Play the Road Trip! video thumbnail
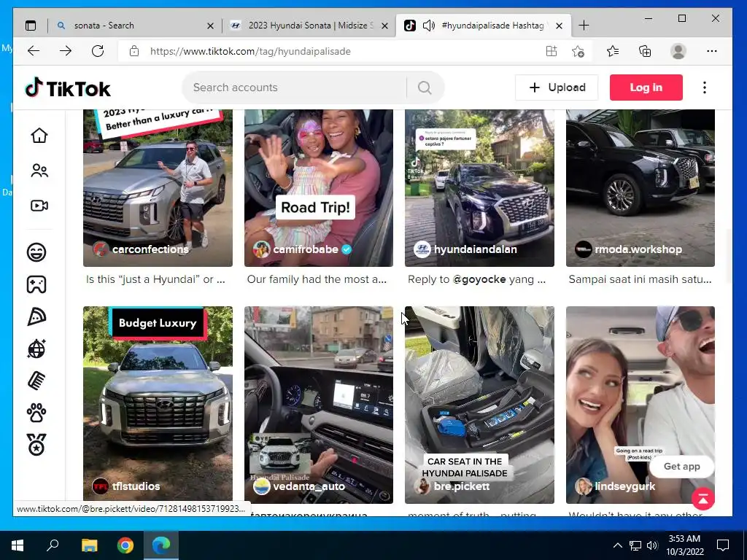747x560 pixels. pyautogui.click(x=319, y=187)
